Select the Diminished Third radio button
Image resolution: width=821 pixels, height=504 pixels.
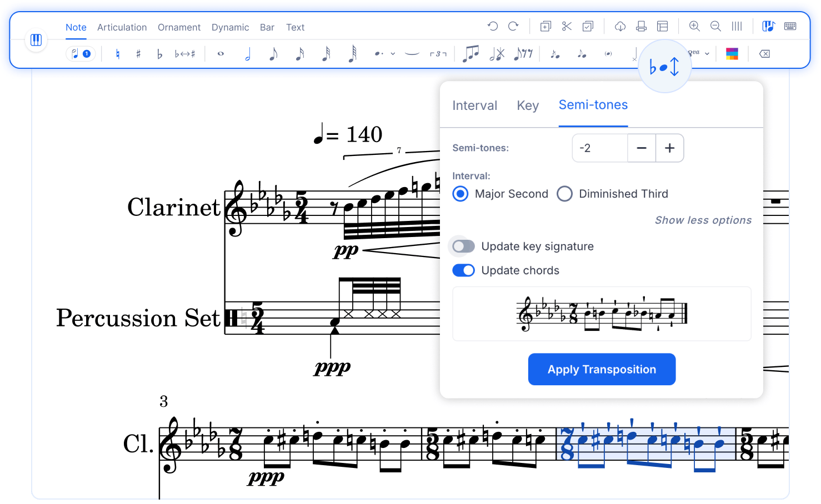point(564,194)
